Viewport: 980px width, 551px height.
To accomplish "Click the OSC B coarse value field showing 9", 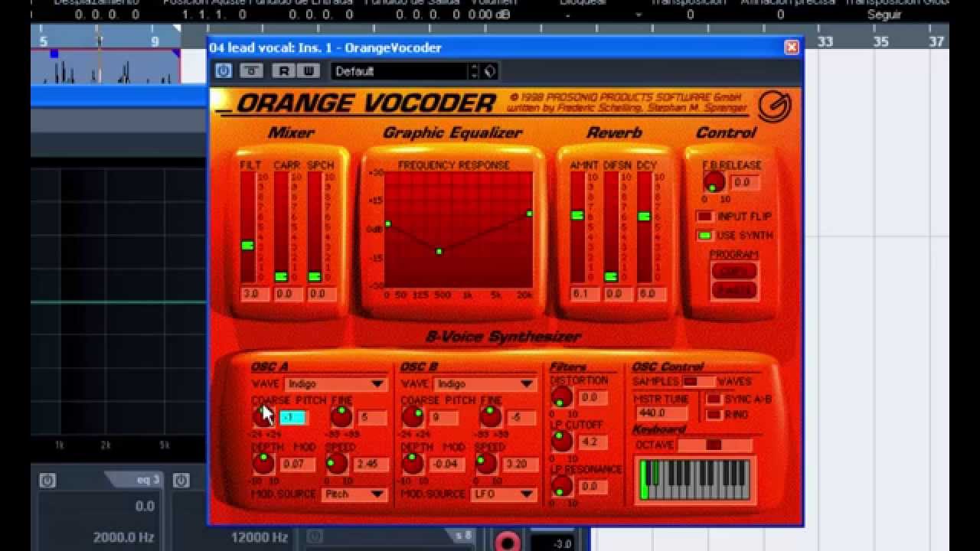I will pos(443,418).
